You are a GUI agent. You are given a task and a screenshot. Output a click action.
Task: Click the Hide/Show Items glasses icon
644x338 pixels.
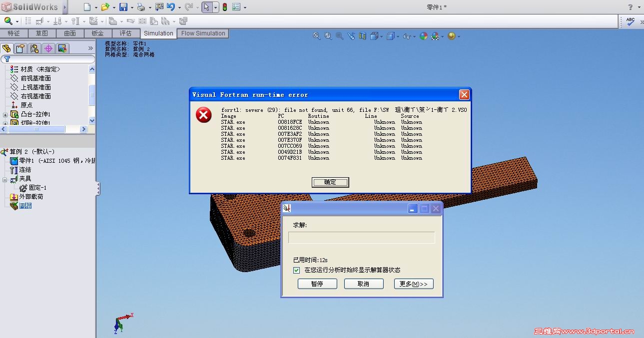[407, 36]
